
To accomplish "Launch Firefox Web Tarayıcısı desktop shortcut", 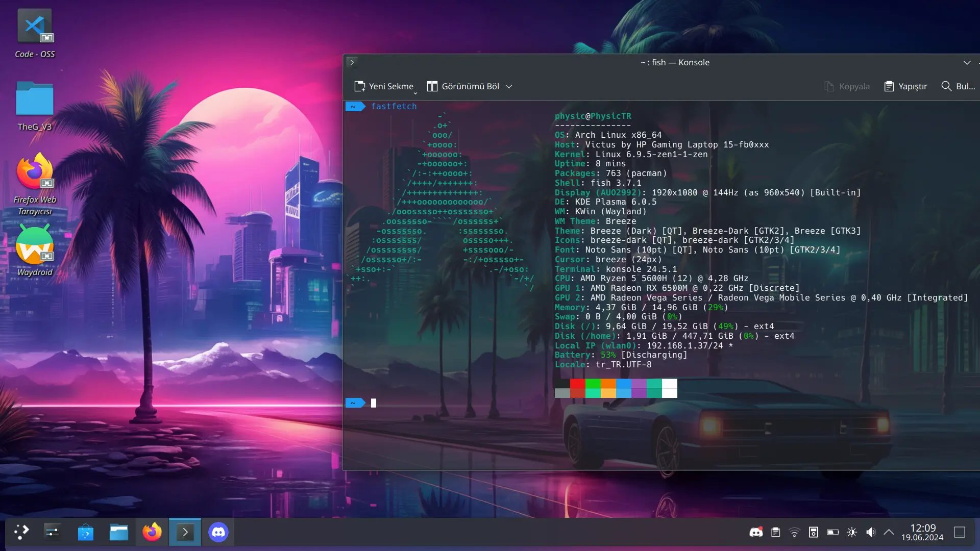I will [x=35, y=185].
